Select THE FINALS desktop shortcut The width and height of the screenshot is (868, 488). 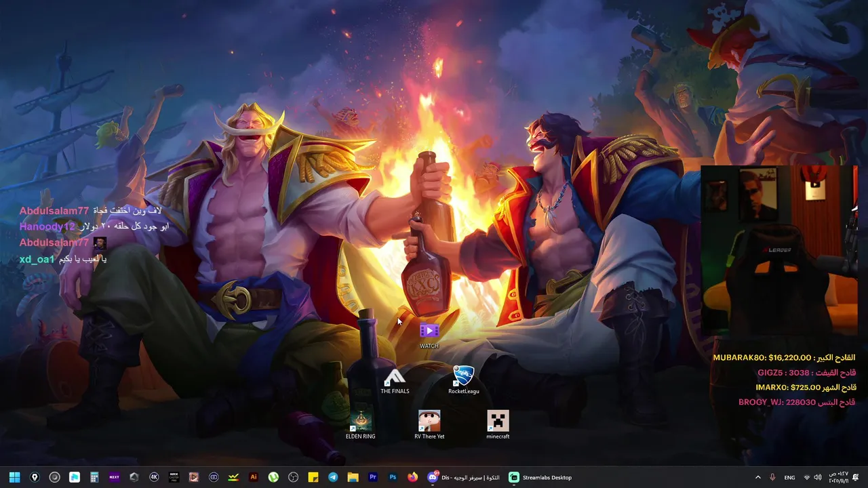[395, 381]
